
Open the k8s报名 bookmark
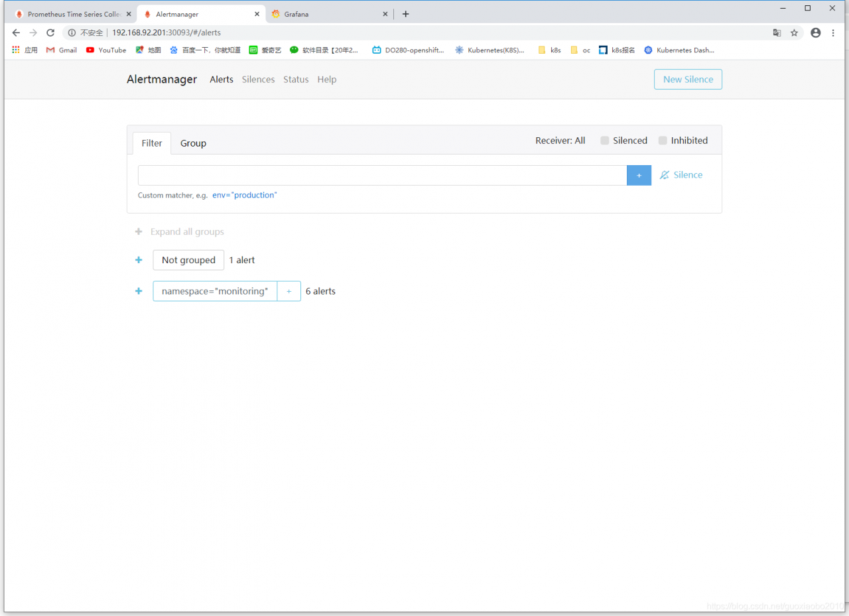pyautogui.click(x=617, y=50)
